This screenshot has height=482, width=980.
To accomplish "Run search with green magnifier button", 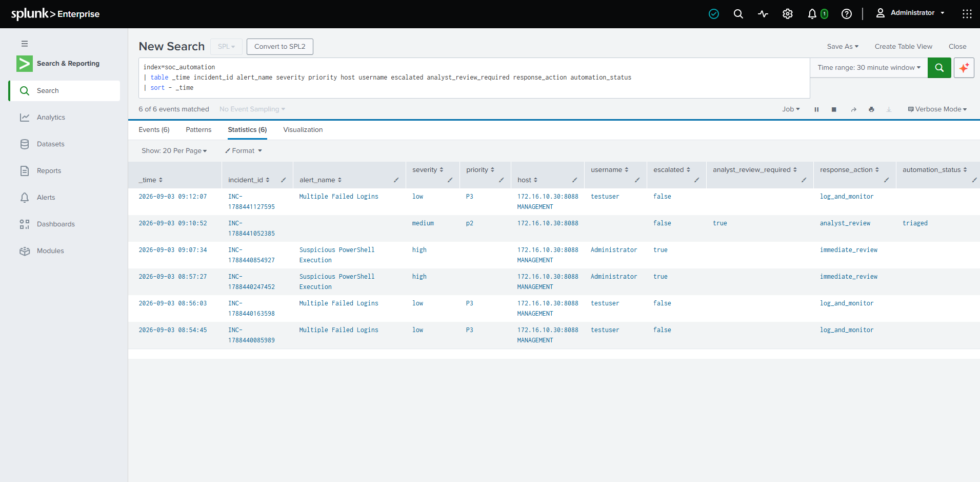I will pos(939,68).
